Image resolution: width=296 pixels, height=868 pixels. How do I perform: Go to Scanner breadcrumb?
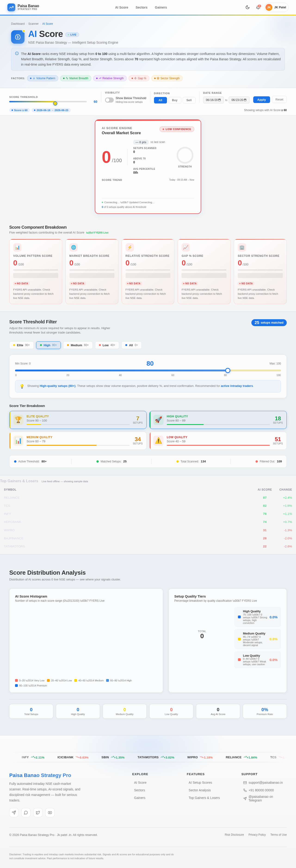coord(33,24)
